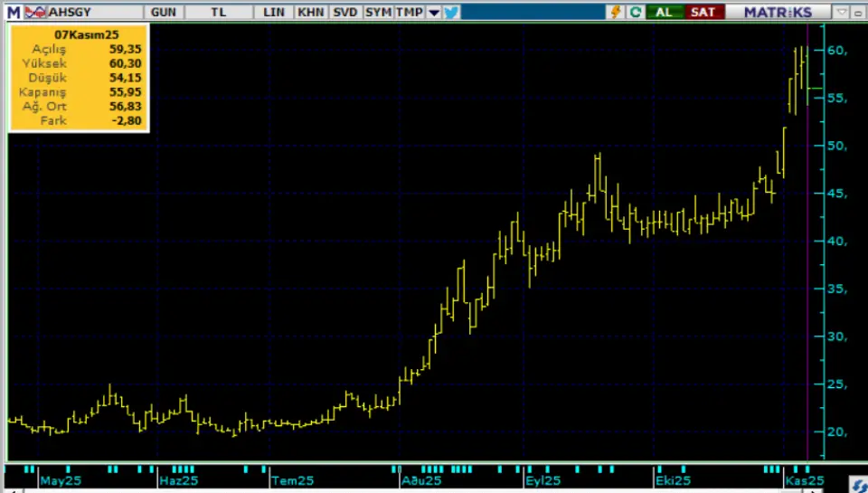Click the bottom-right sync arrows icon
This screenshot has width=868, height=493.
[x=858, y=486]
